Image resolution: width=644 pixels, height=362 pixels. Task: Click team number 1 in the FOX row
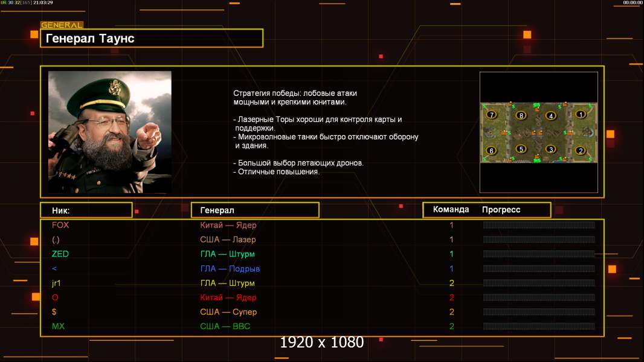point(451,224)
